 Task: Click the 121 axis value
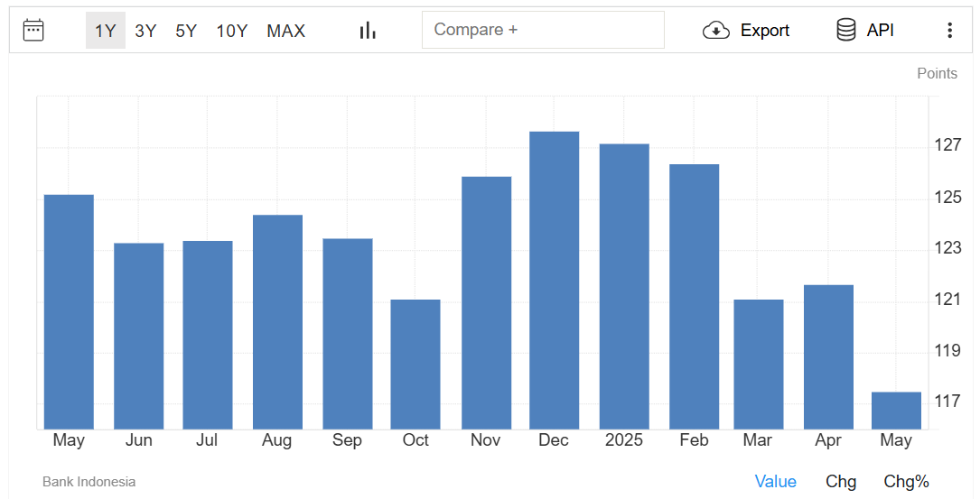coord(947,300)
